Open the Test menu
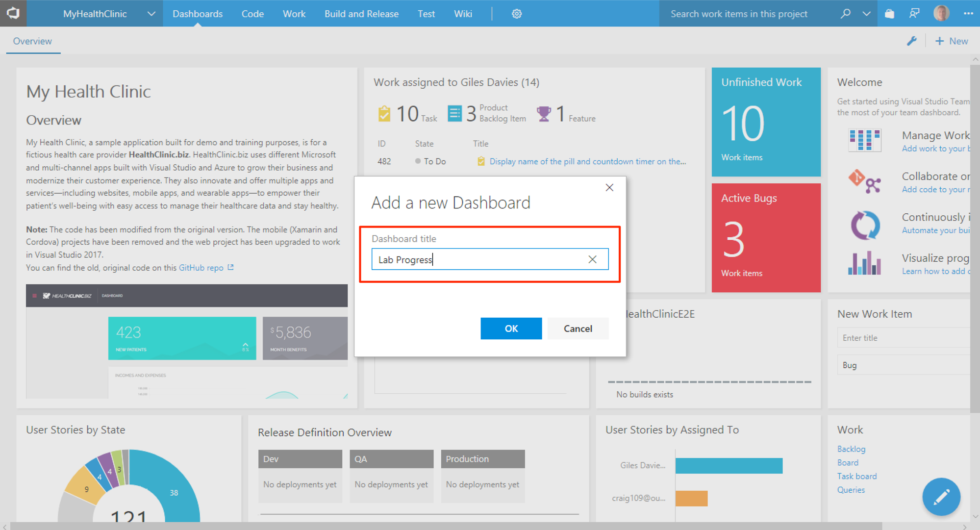The width and height of the screenshot is (980, 530). [426, 14]
